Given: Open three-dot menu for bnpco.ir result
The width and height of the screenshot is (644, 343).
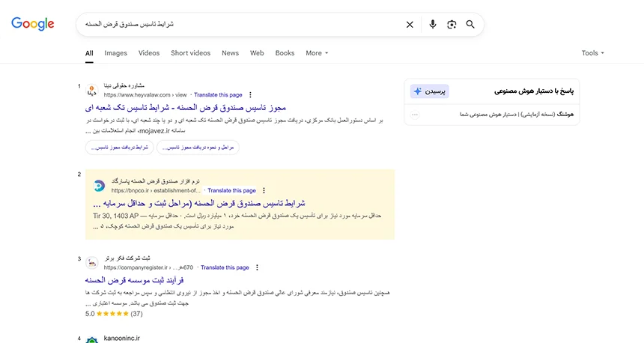Looking at the screenshot, I should pos(264,191).
